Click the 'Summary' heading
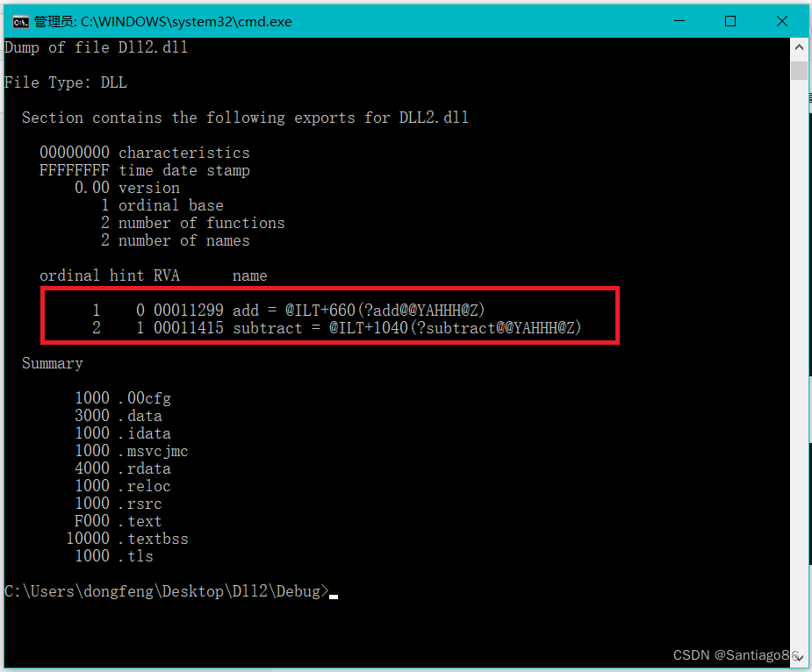 53,363
